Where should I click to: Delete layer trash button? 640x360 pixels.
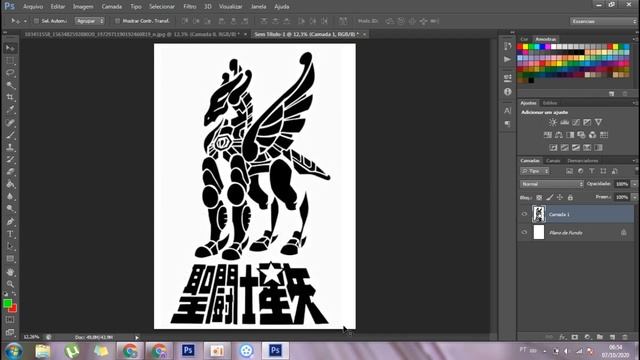pos(625,337)
